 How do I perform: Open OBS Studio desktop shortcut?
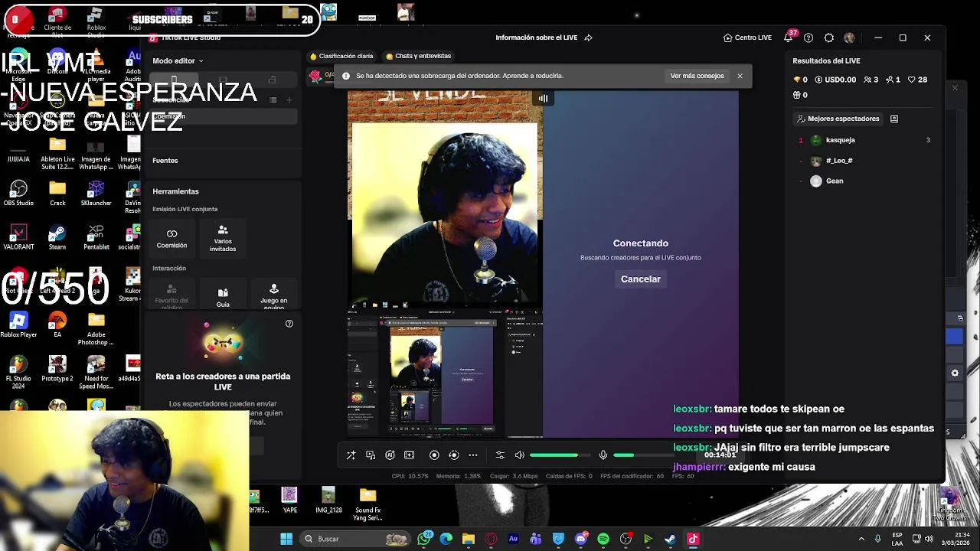click(x=18, y=193)
